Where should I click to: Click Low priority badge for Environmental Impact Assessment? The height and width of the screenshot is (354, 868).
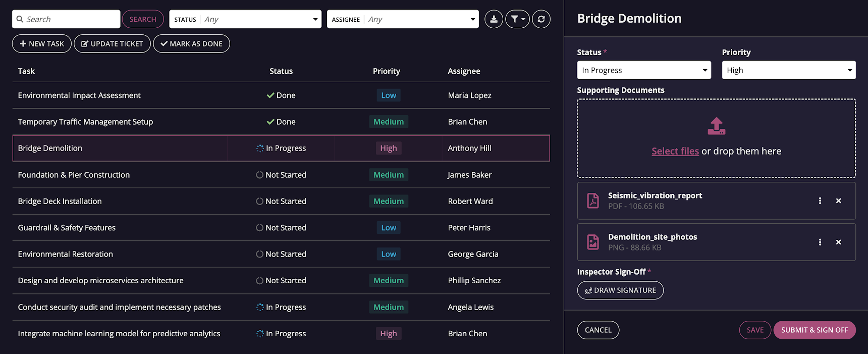389,95
